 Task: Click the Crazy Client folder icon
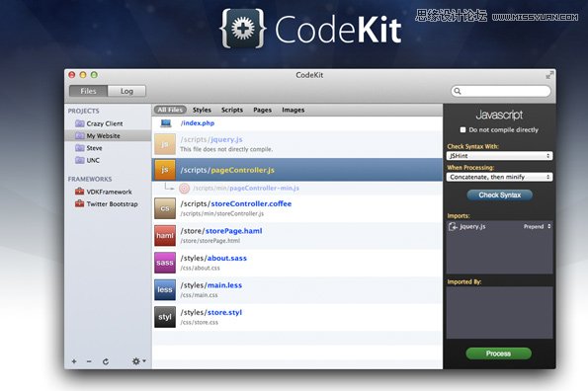[x=79, y=123]
